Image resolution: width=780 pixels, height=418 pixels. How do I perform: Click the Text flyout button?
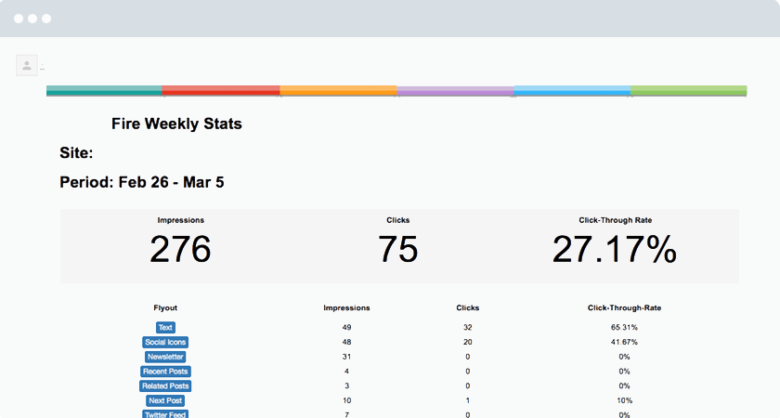(x=165, y=327)
